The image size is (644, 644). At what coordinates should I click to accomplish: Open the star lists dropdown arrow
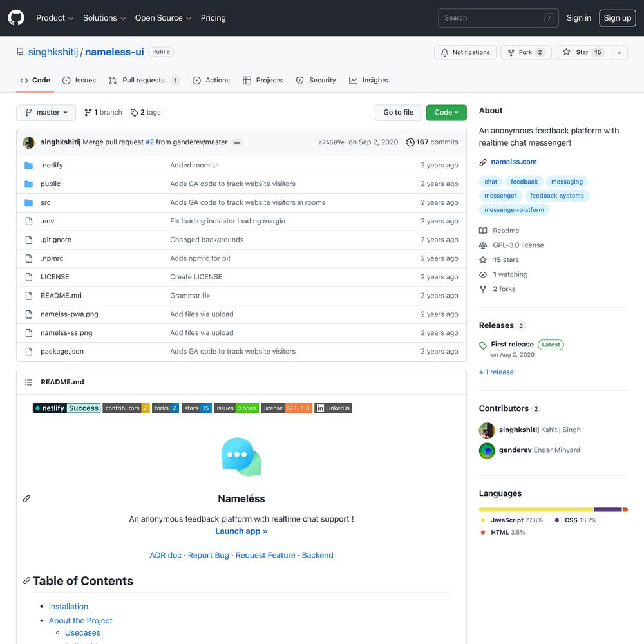coord(620,52)
